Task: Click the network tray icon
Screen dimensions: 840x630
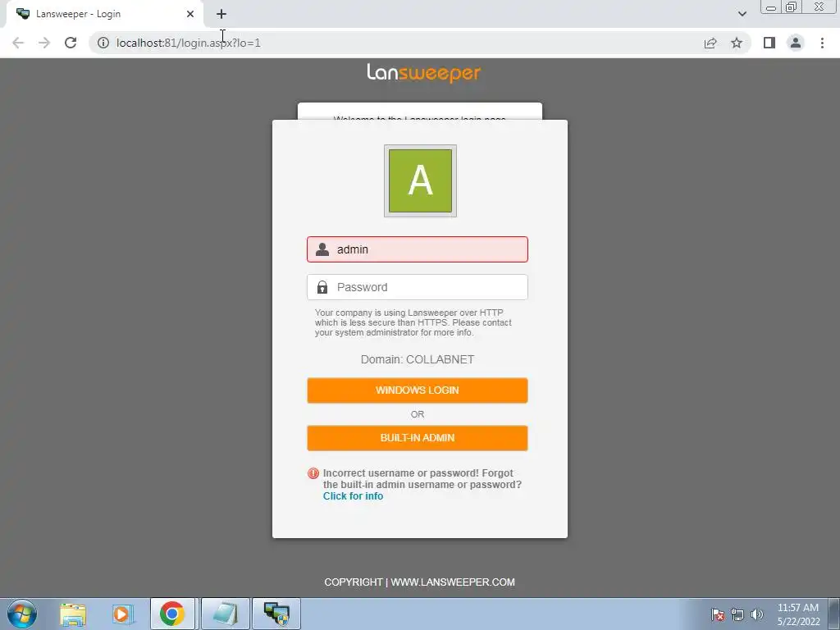Action: 737,614
